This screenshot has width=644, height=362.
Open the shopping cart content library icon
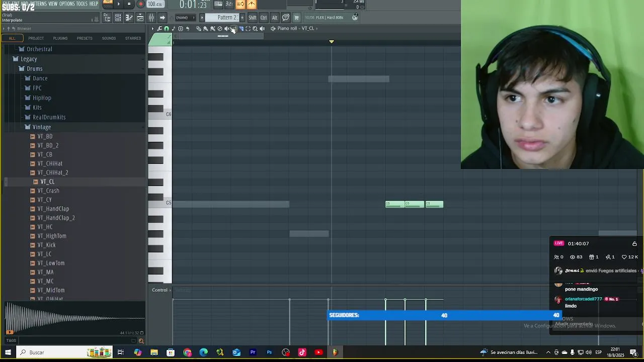point(296,18)
